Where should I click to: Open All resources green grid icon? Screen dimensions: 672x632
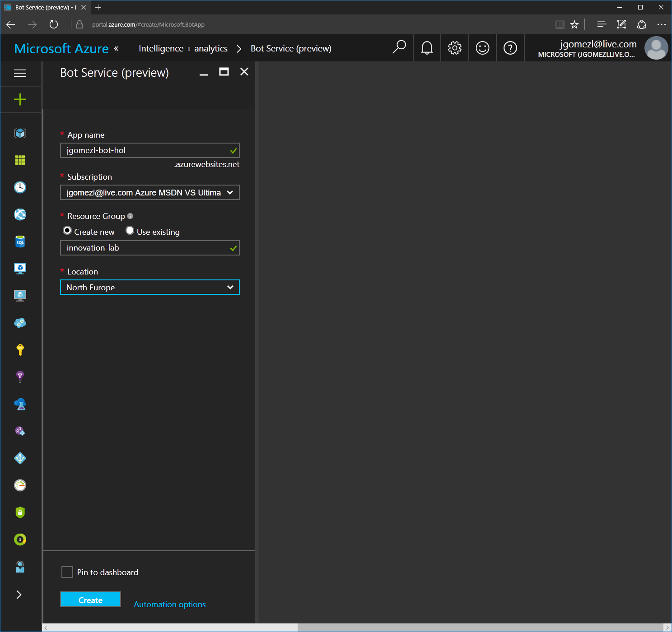(x=20, y=160)
